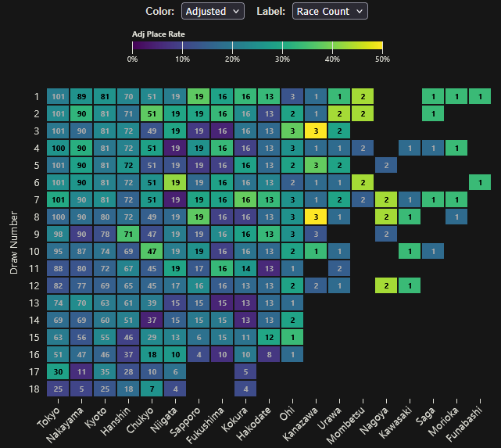Click the Kawasaki draw 4 cell showing 1
The image size is (501, 448).
[x=410, y=149]
